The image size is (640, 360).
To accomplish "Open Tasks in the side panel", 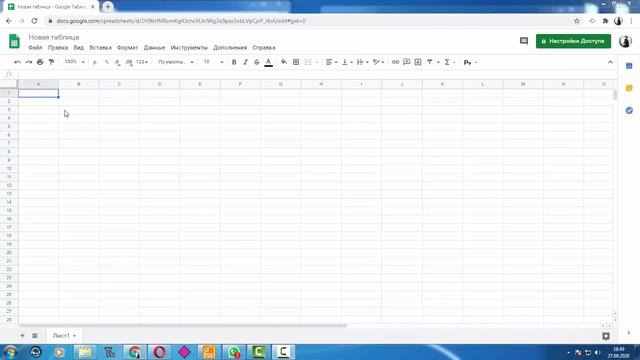I will [x=629, y=110].
